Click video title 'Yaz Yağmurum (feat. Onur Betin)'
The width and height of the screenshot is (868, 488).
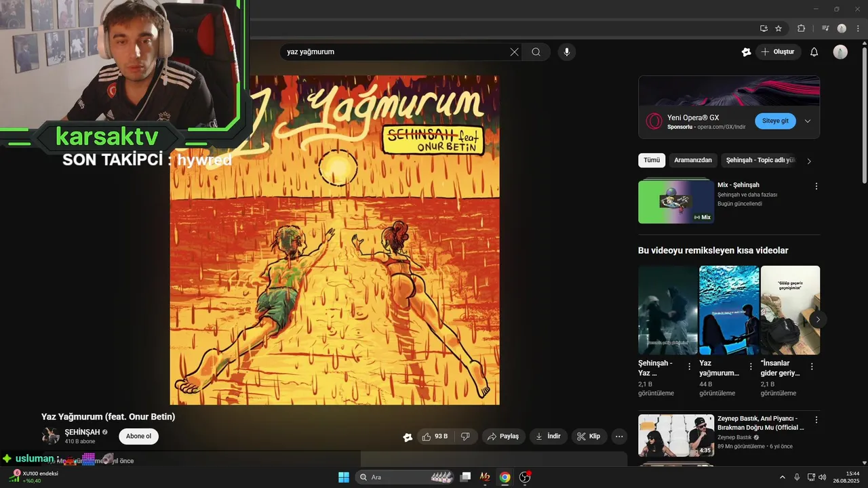click(x=108, y=417)
